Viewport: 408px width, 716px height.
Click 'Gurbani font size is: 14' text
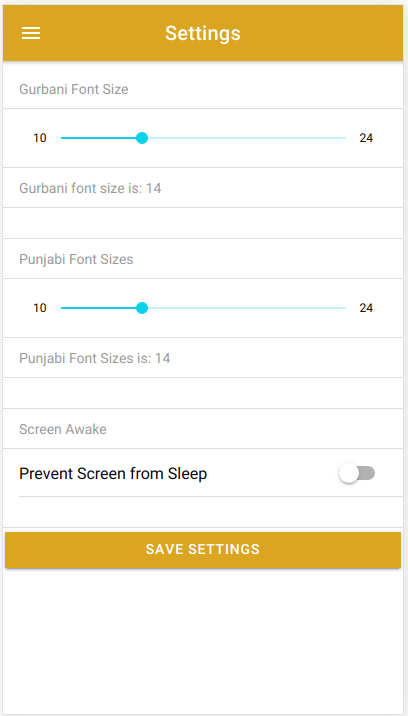pos(90,188)
